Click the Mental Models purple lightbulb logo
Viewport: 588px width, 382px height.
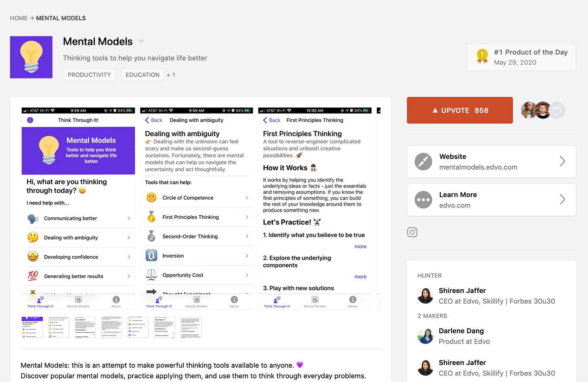click(x=31, y=57)
